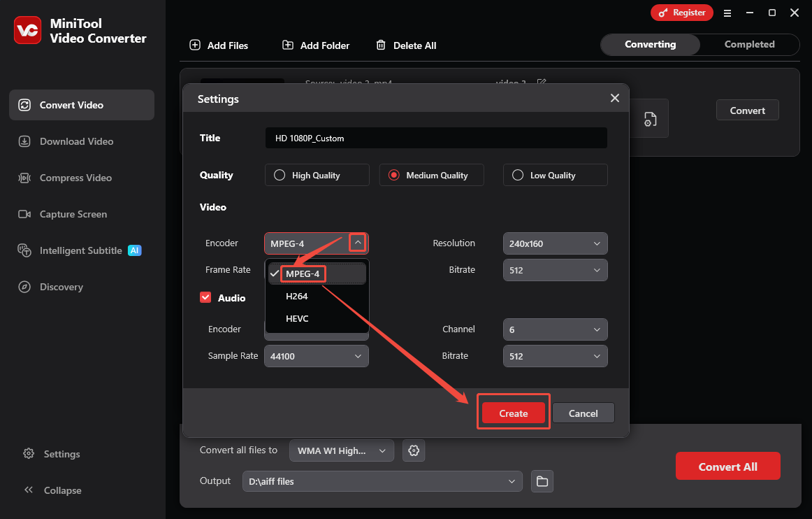Click Add Files to import videos

click(x=219, y=45)
